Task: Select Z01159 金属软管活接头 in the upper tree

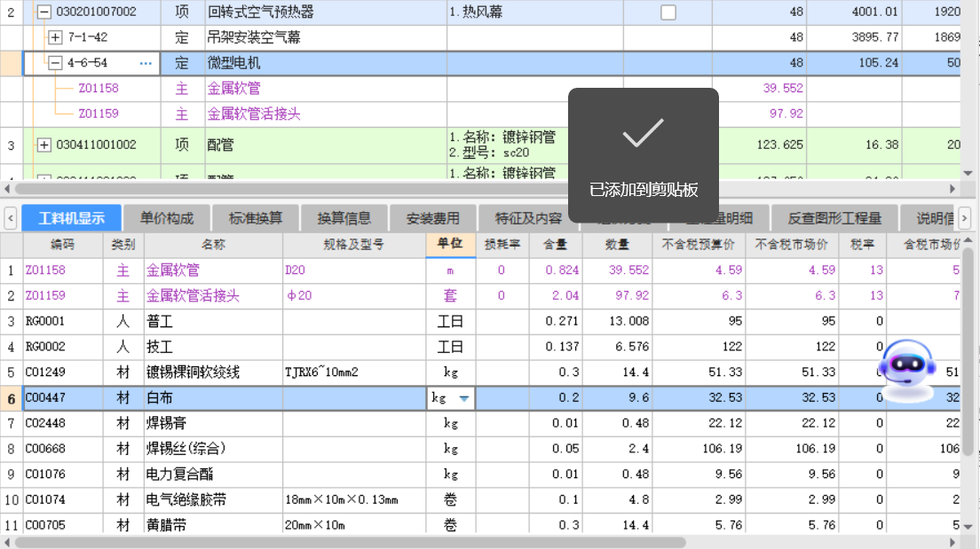Action: pyautogui.click(x=99, y=114)
